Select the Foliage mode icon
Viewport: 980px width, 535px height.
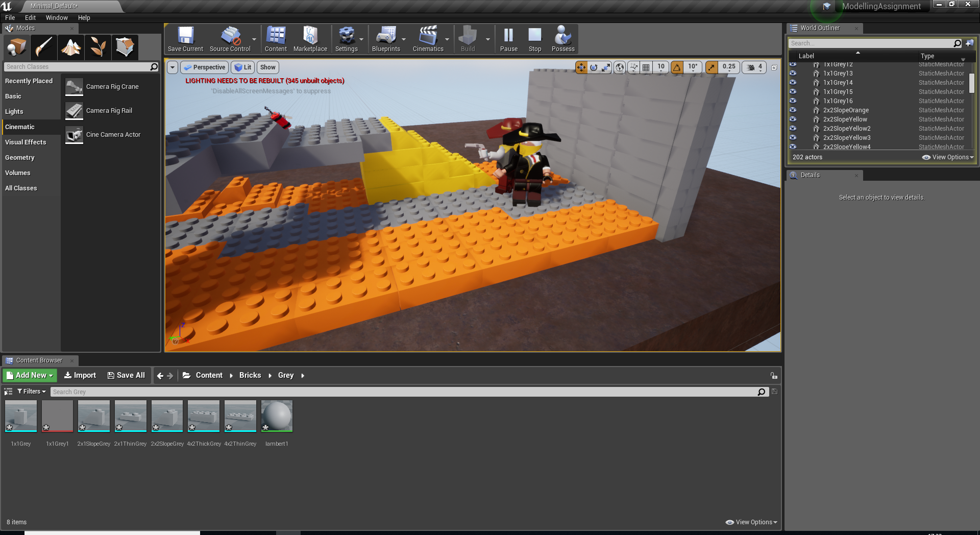tap(98, 47)
